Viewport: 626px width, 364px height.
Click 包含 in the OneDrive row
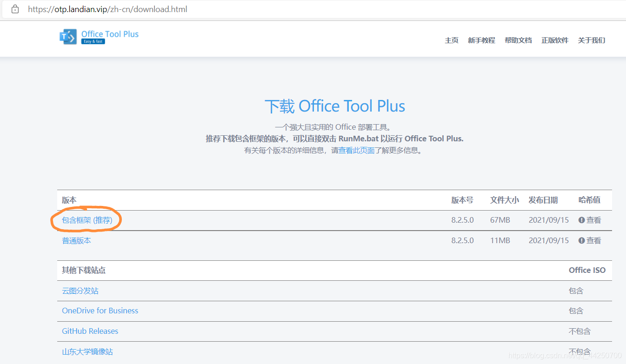pos(576,311)
